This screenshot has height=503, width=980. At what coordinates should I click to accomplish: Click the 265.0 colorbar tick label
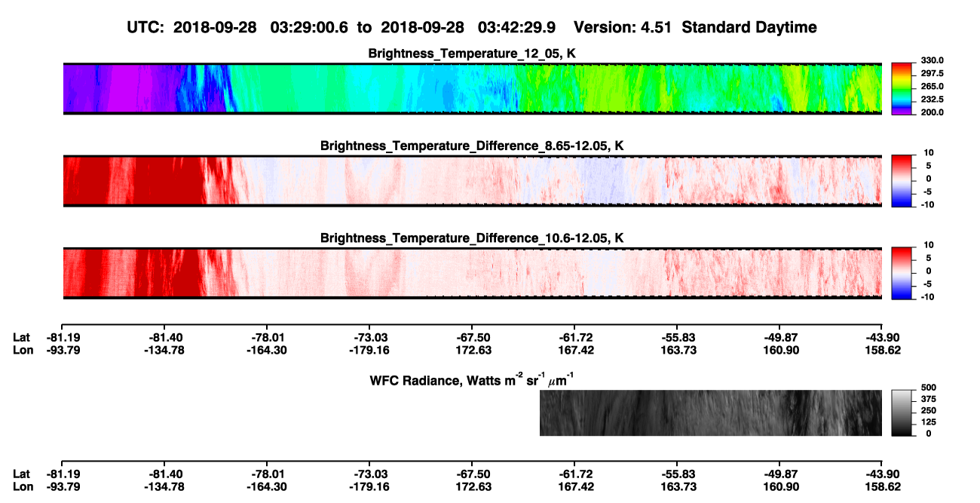[933, 86]
